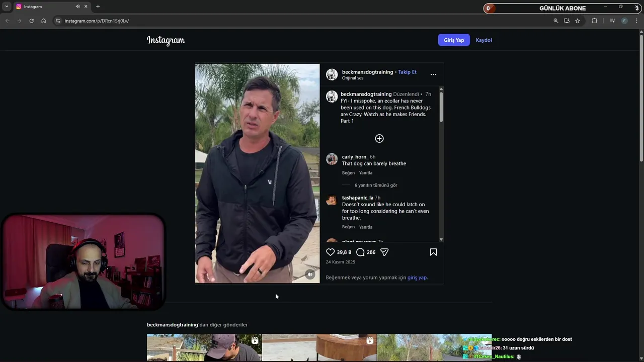Open beckmansdogtraining username in post header
This screenshot has height=362, width=644.
pos(368,72)
